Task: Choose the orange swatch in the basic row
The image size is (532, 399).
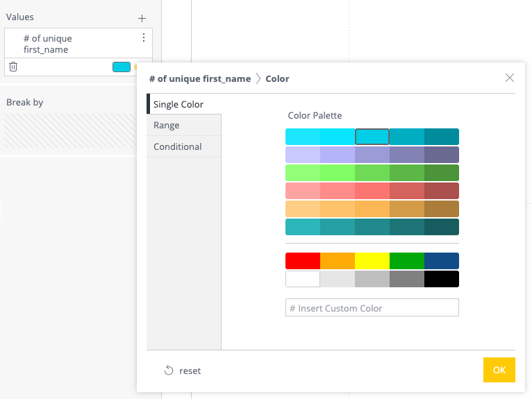Action: [x=338, y=261]
